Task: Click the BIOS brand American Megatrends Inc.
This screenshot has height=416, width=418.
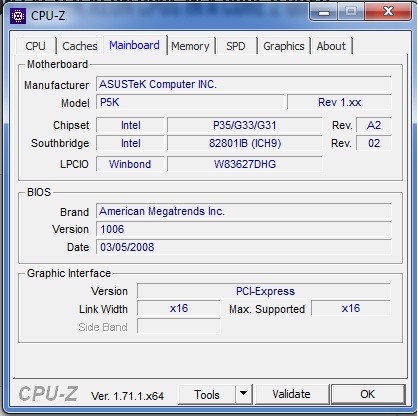Action: [x=244, y=211]
